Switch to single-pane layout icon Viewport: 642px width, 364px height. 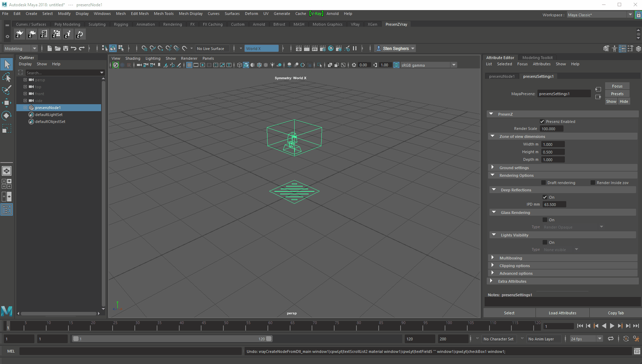(x=7, y=171)
